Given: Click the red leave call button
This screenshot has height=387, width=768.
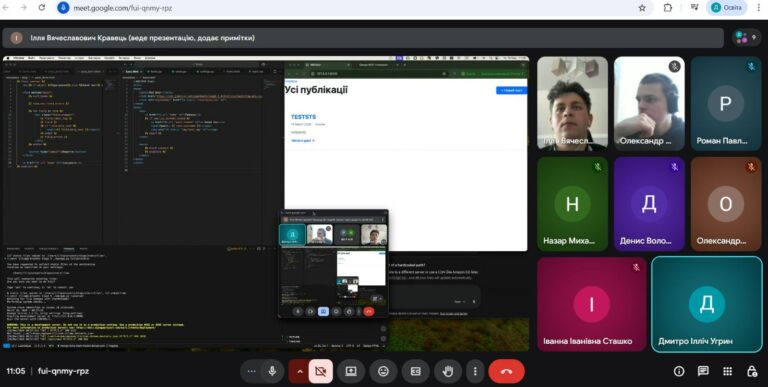Looking at the screenshot, I should click(506, 371).
